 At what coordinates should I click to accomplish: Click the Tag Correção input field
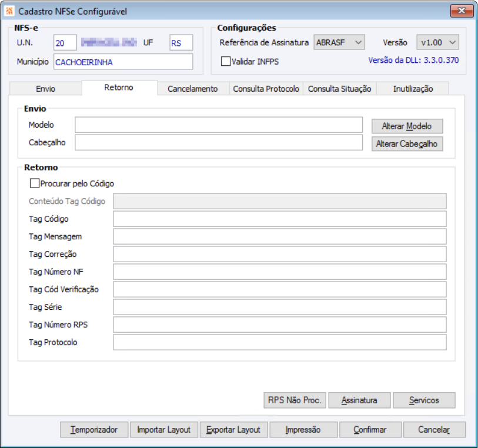[279, 254]
